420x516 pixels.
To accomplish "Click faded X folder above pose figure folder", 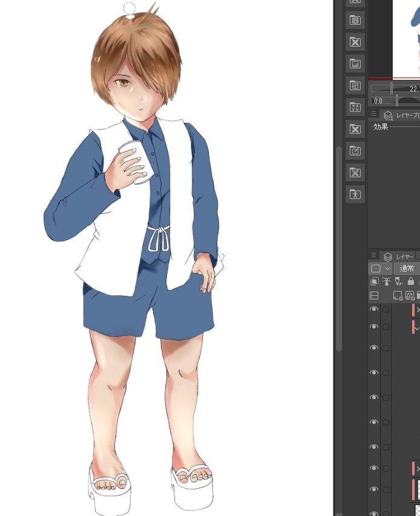I will [355, 172].
